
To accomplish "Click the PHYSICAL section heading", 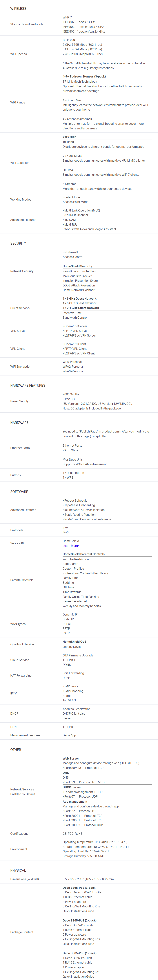I will 18,871.
